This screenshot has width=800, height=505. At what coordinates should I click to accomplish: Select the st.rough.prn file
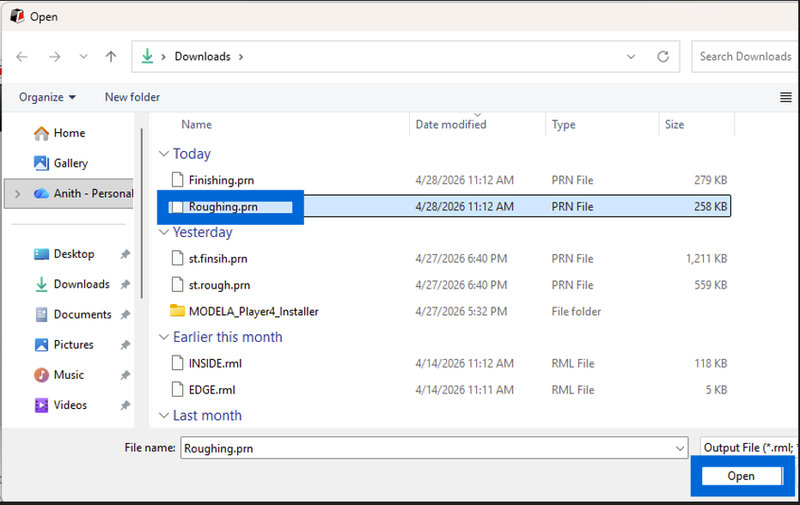click(x=219, y=285)
